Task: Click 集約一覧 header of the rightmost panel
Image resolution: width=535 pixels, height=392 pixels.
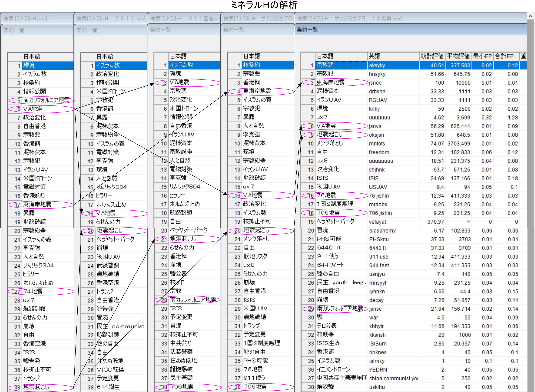Action: click(x=307, y=30)
